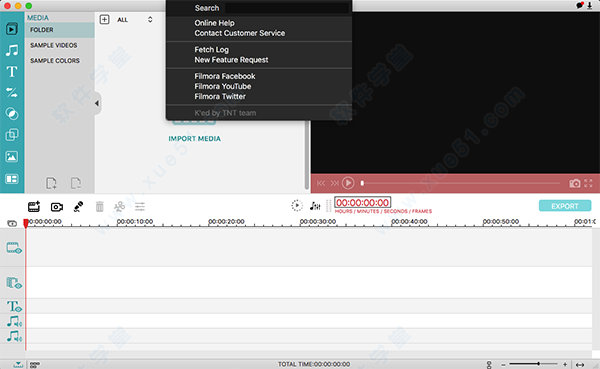Click the trash delete clip icon
The height and width of the screenshot is (369, 600).
click(x=99, y=207)
